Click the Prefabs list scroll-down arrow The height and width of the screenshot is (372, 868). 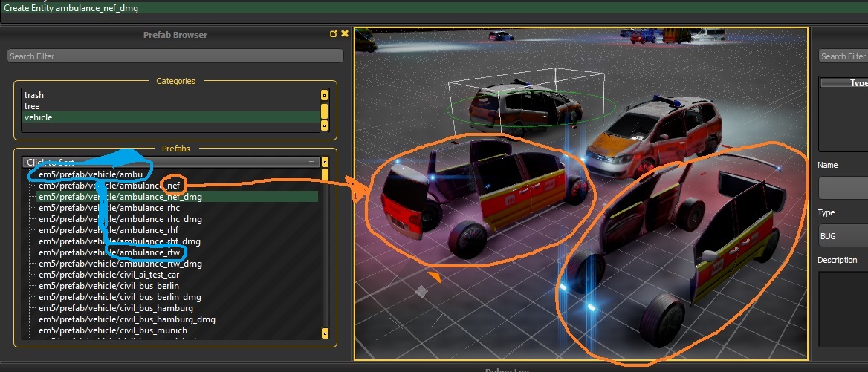(325, 333)
